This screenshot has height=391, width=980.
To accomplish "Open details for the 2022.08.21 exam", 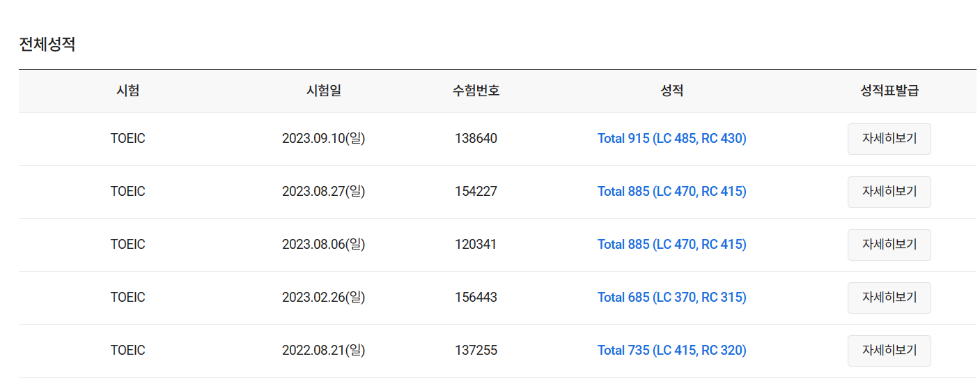I will [889, 351].
